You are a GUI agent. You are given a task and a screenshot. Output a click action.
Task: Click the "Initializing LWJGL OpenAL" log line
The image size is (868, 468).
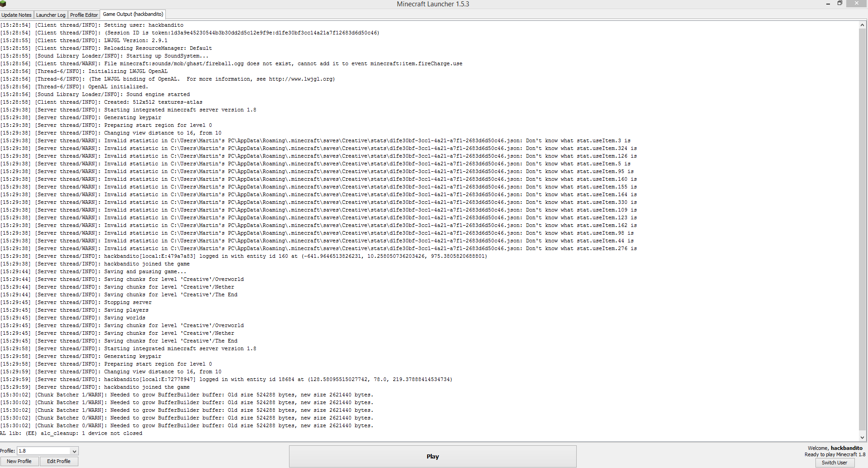(x=84, y=72)
